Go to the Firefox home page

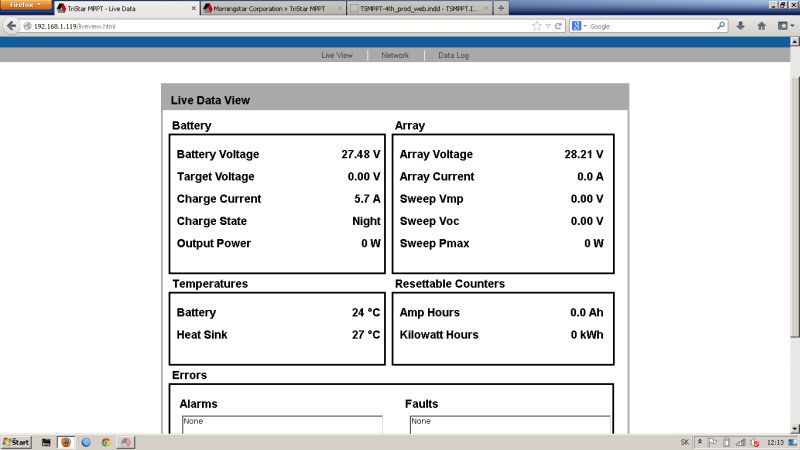click(x=761, y=26)
